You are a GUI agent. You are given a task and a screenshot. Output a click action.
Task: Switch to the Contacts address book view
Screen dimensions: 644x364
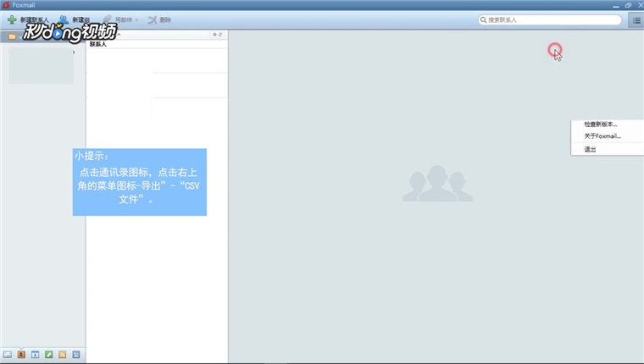coord(21,355)
